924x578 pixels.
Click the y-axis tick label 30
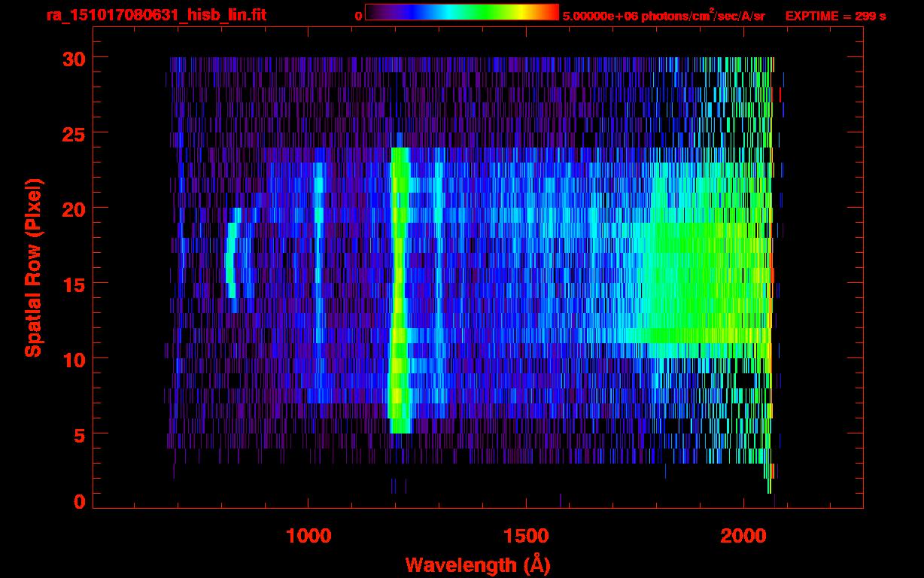72,58
